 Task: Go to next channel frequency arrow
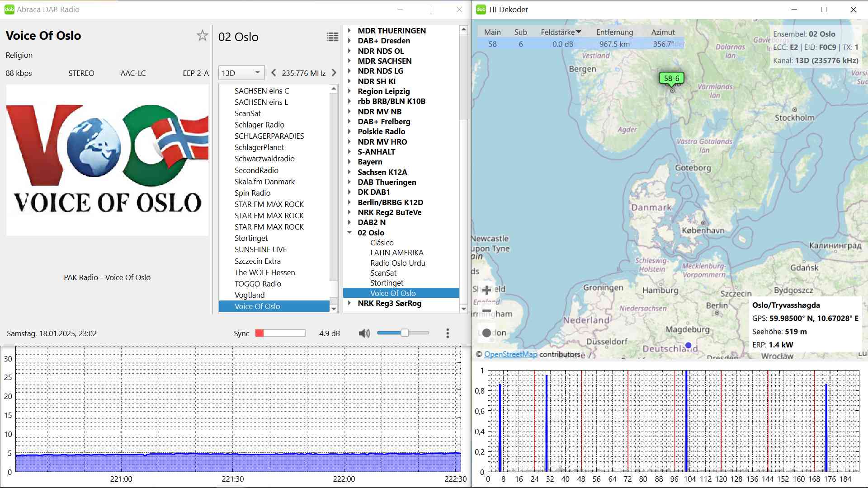click(334, 73)
